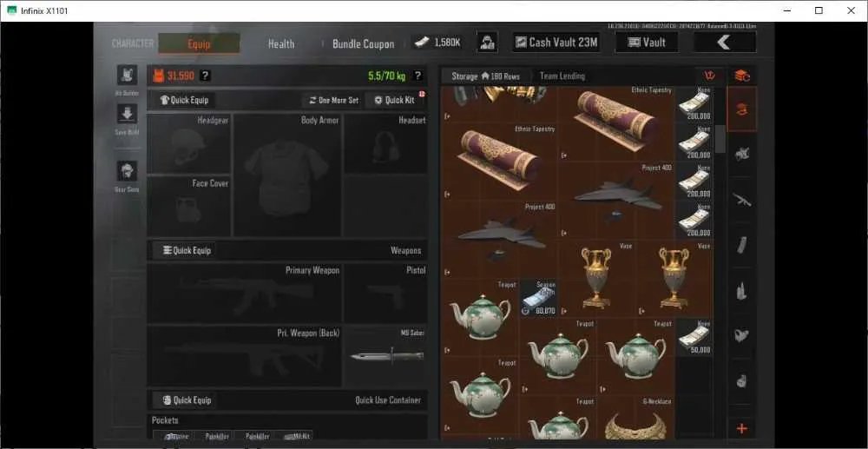Click the Vault button
This screenshot has width=868, height=449.
(x=647, y=42)
